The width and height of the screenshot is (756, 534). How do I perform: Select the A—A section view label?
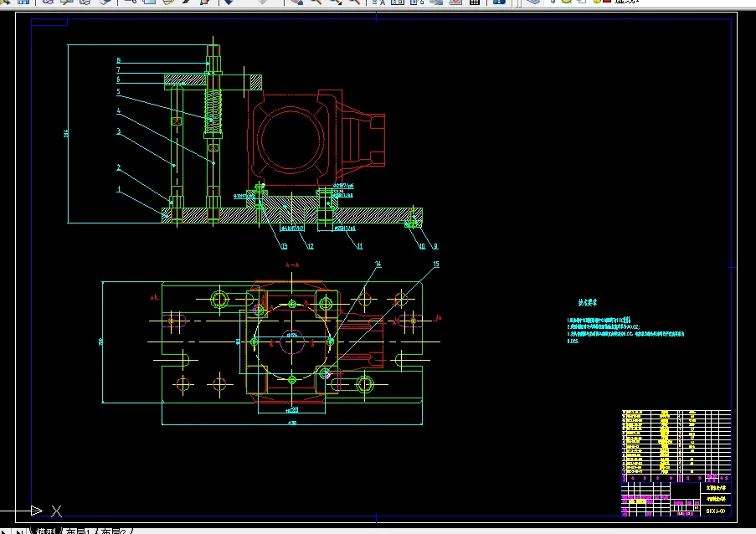tap(293, 265)
